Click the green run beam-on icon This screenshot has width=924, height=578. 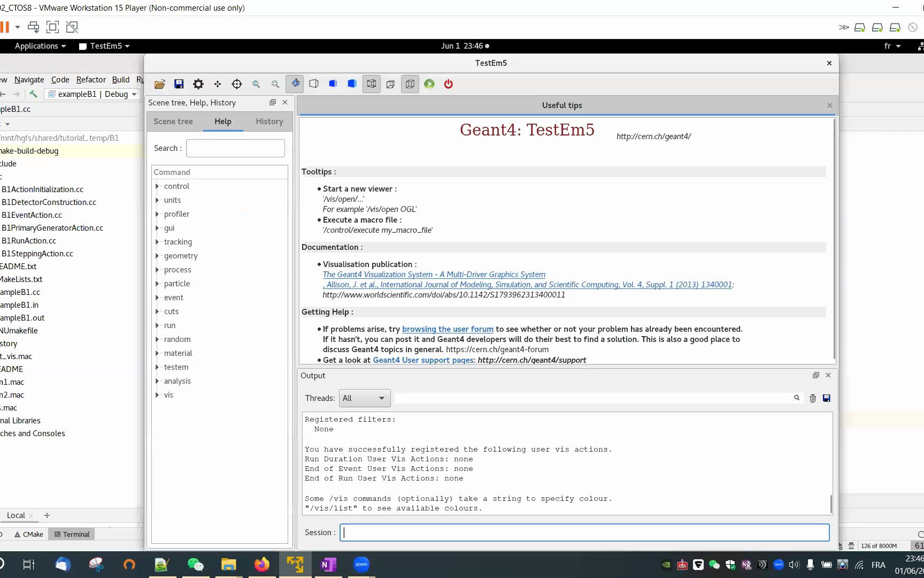[429, 84]
